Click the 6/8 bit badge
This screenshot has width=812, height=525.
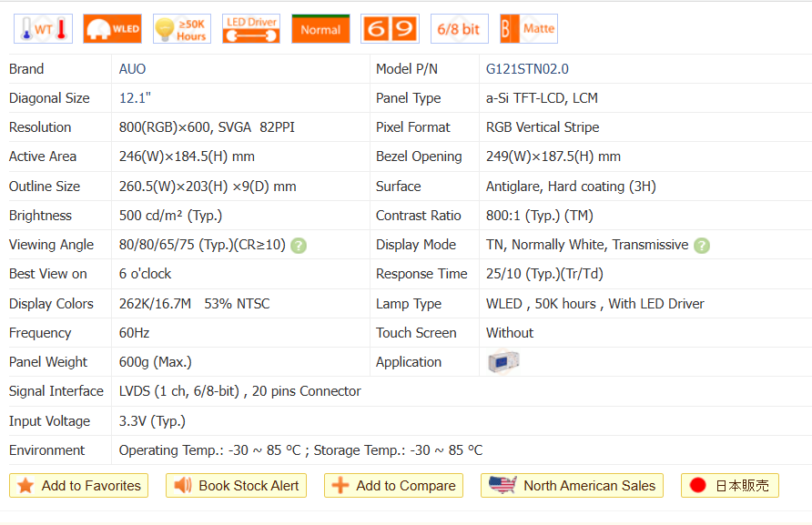coord(459,29)
